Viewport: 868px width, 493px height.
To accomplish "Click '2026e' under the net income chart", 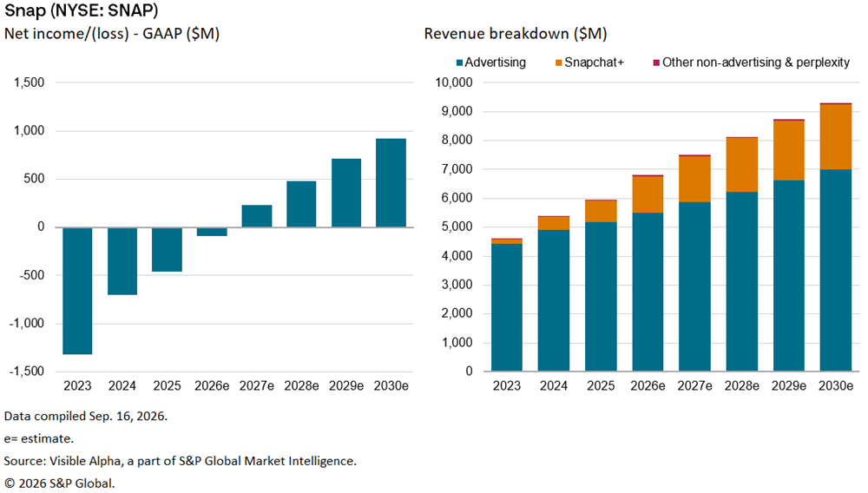I will click(x=212, y=385).
